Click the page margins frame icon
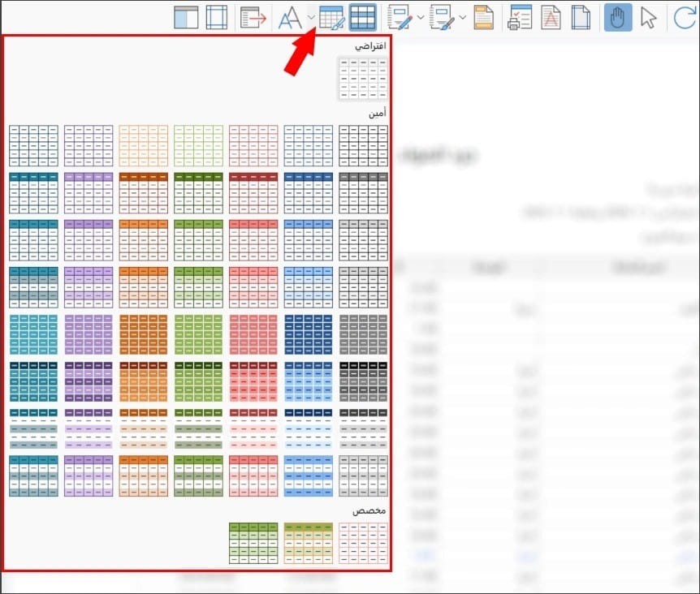 [217, 18]
